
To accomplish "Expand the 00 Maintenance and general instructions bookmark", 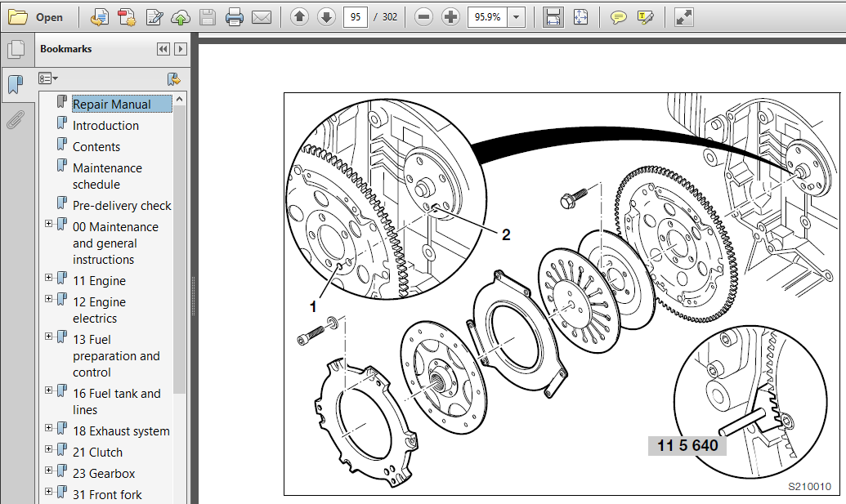I will tap(48, 223).
